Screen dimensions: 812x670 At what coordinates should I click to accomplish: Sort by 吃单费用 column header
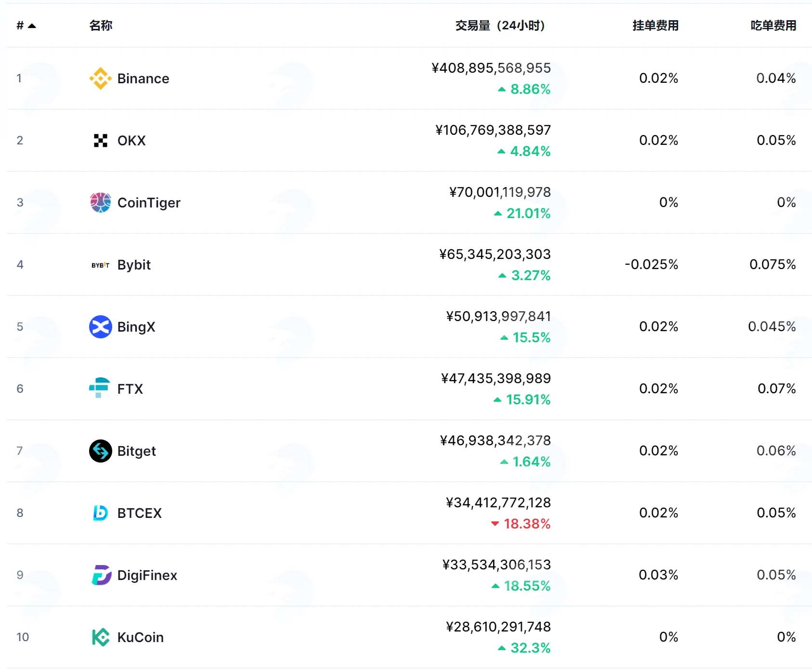[x=773, y=26]
